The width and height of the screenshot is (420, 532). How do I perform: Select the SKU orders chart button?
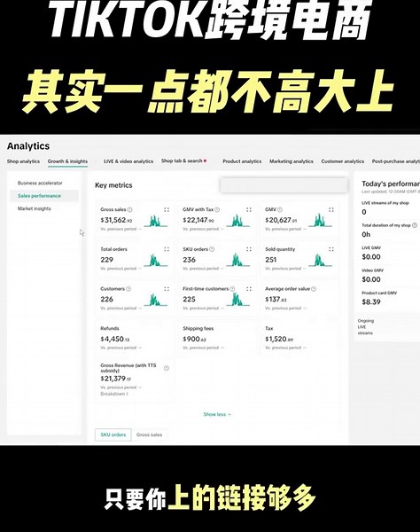pos(113,434)
